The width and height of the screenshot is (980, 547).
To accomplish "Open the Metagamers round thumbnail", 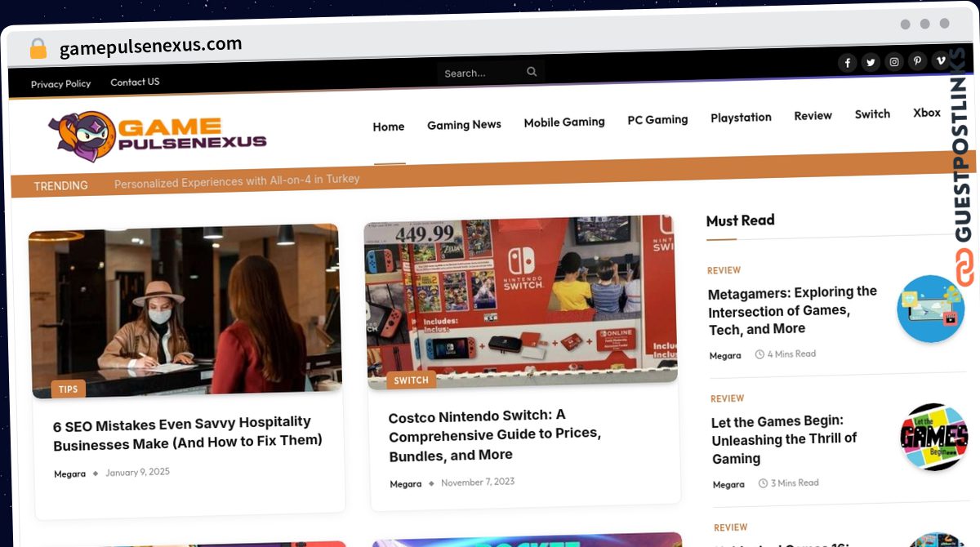I will (931, 309).
